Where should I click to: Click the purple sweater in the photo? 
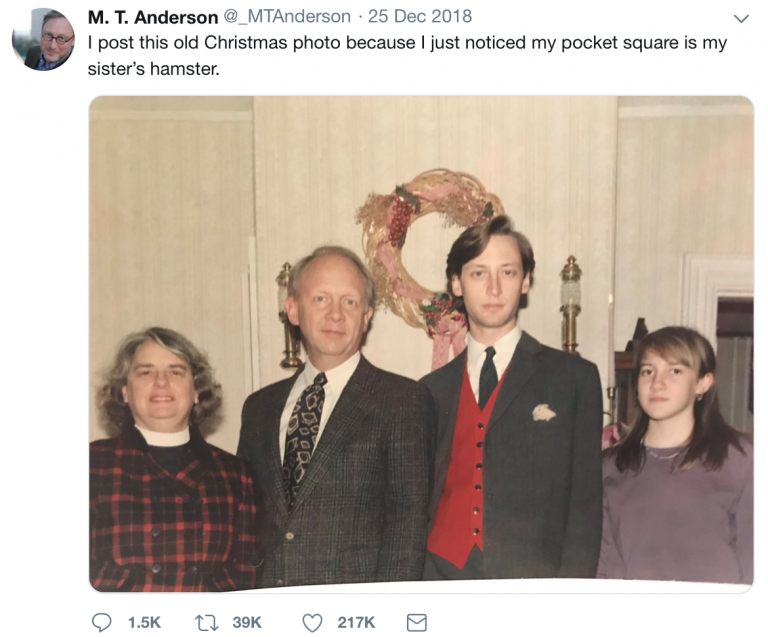click(x=676, y=512)
